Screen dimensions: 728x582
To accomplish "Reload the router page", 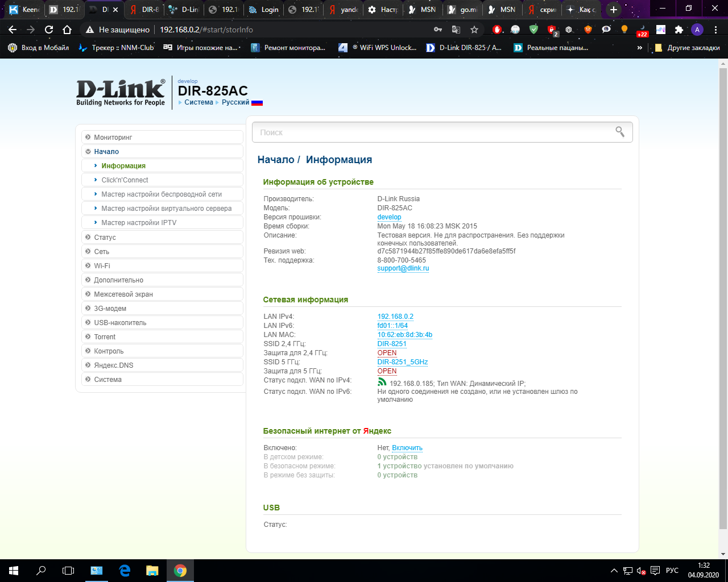I will [49, 30].
